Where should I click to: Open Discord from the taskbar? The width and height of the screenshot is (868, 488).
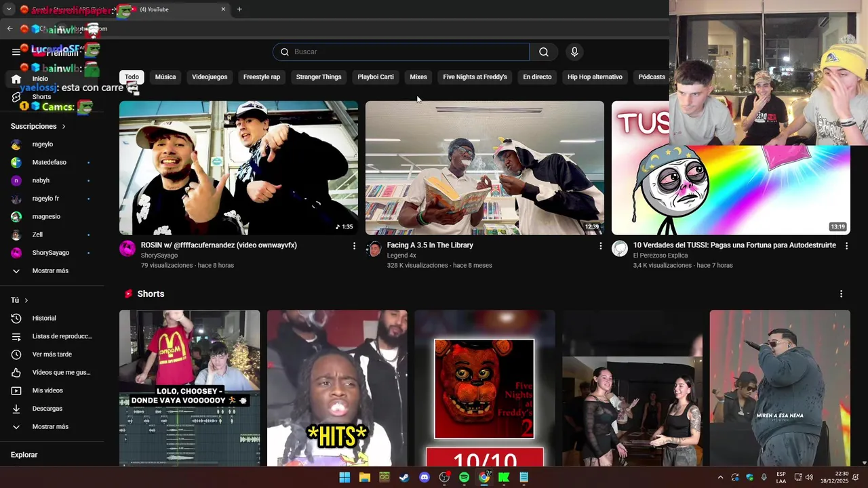coord(425,478)
